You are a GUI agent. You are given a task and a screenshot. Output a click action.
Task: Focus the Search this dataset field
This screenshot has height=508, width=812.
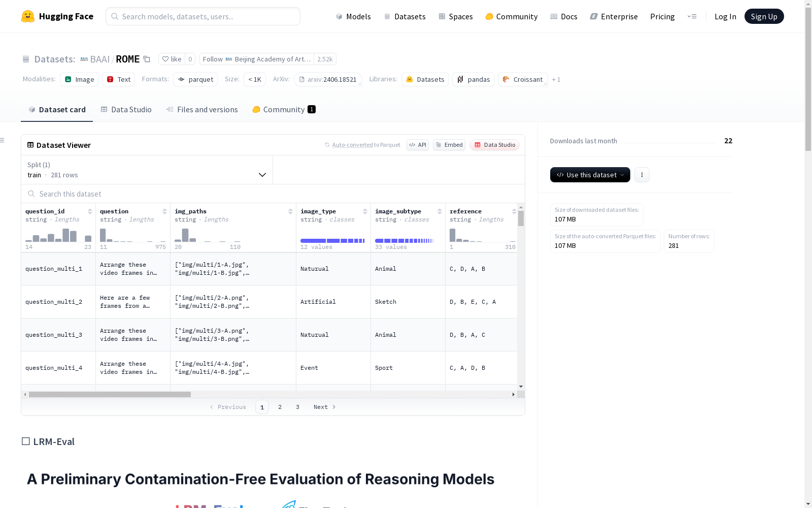click(273, 194)
